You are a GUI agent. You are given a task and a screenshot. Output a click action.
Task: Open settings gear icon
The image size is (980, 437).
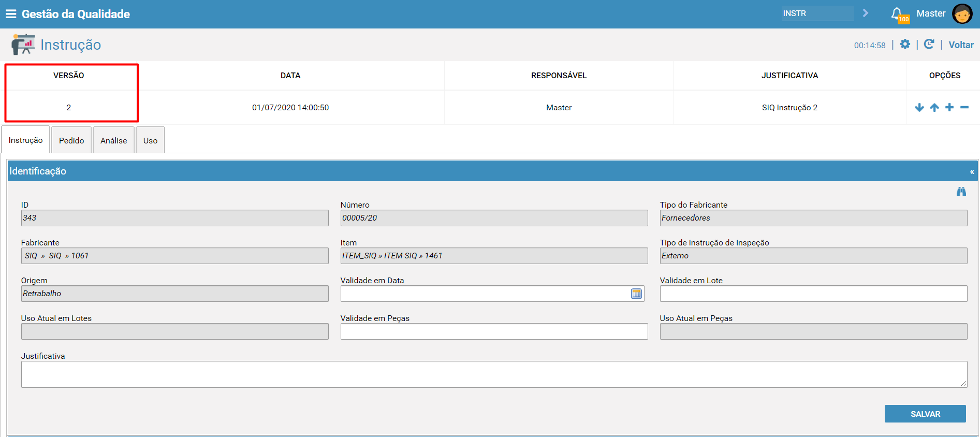[905, 44]
